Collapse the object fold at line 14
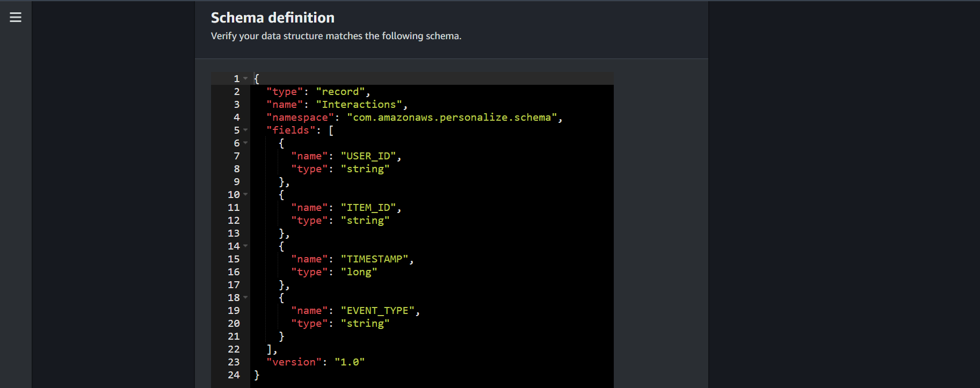The height and width of the screenshot is (388, 980). click(245, 246)
